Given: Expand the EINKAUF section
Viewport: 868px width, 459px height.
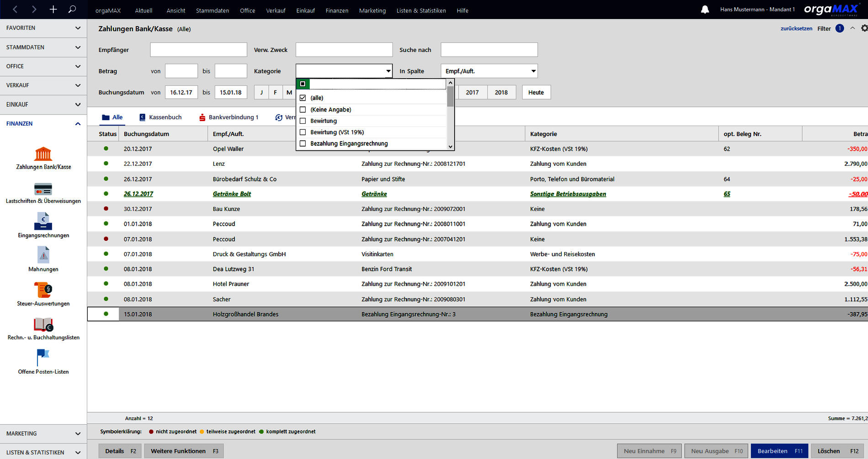Looking at the screenshot, I should click(43, 105).
